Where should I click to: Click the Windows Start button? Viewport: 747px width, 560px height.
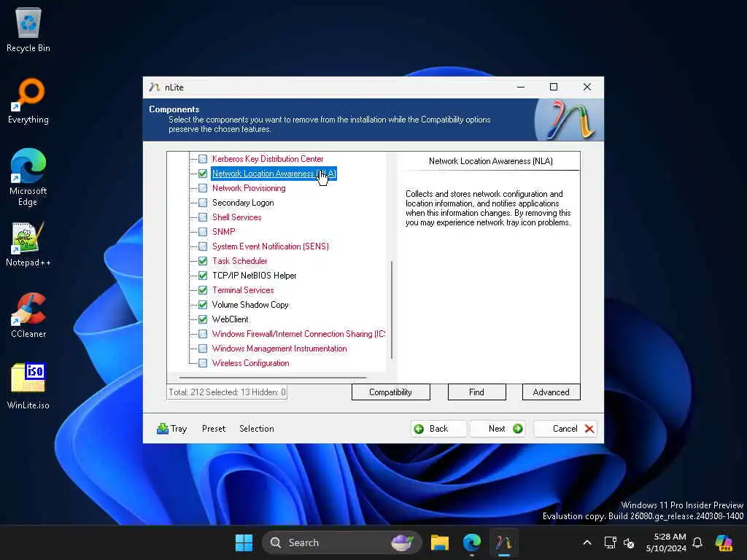244,542
